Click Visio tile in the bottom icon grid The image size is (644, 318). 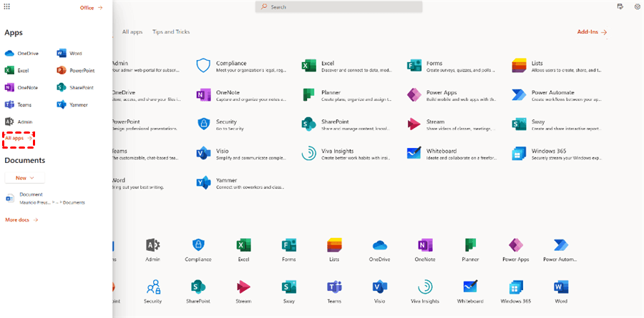[x=379, y=292]
